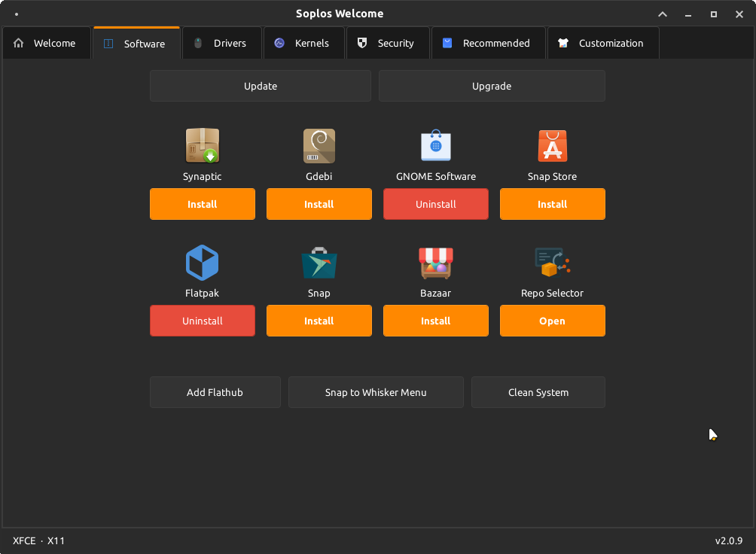Open the Repo Selector
The width and height of the screenshot is (756, 554).
pyautogui.click(x=553, y=321)
